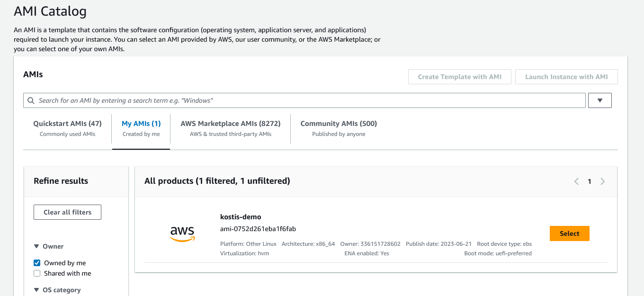Click Architecture: x86_64 text
The height and width of the screenshot is (296, 644).
[308, 244]
